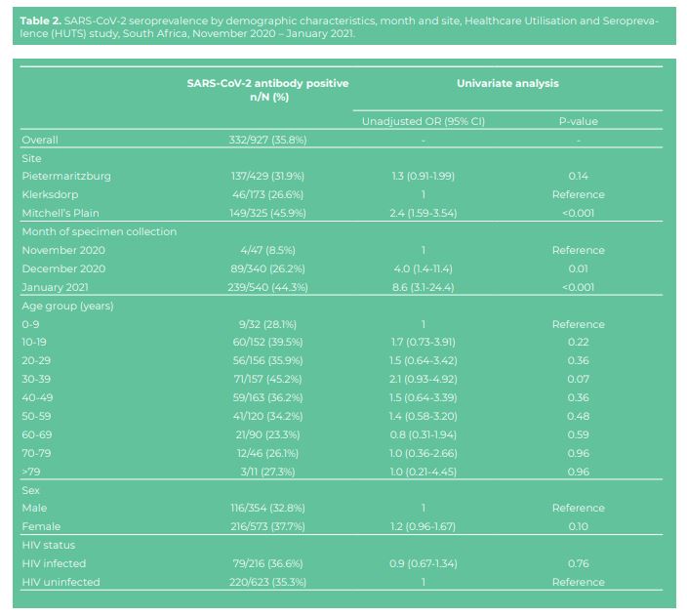Click the Month of specimen collection heading

(100, 232)
